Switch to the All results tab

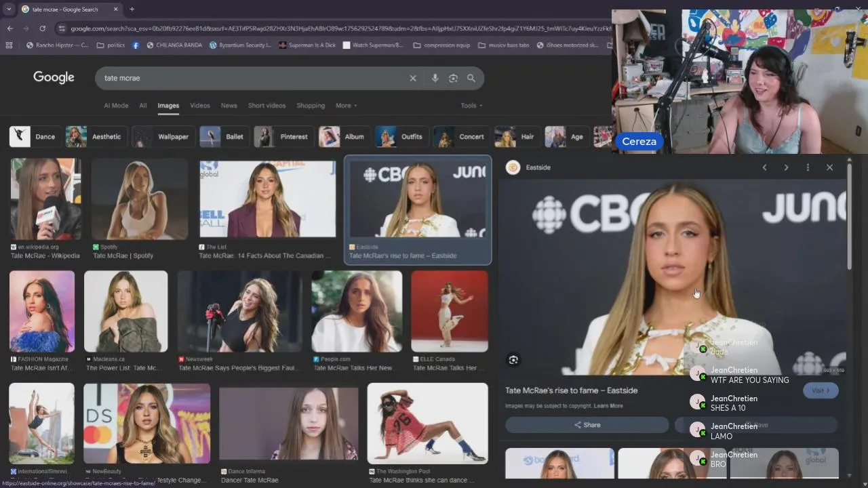[x=143, y=106]
